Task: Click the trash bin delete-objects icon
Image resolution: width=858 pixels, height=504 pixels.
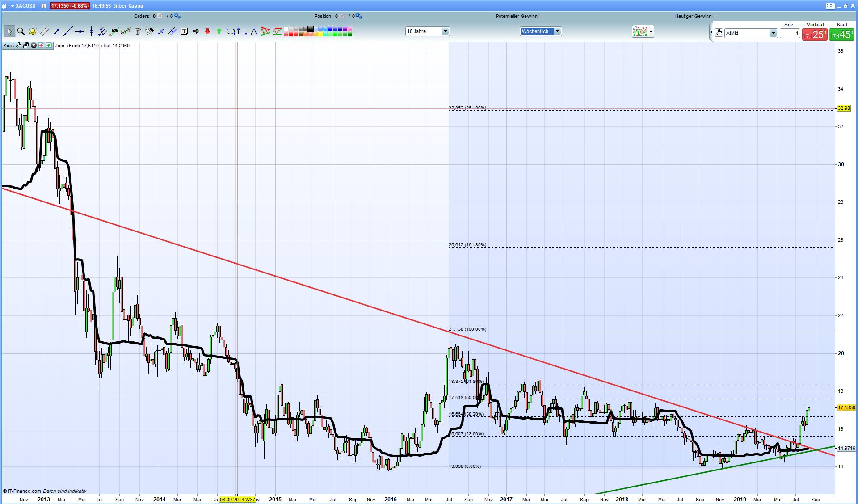Action: tap(138, 31)
